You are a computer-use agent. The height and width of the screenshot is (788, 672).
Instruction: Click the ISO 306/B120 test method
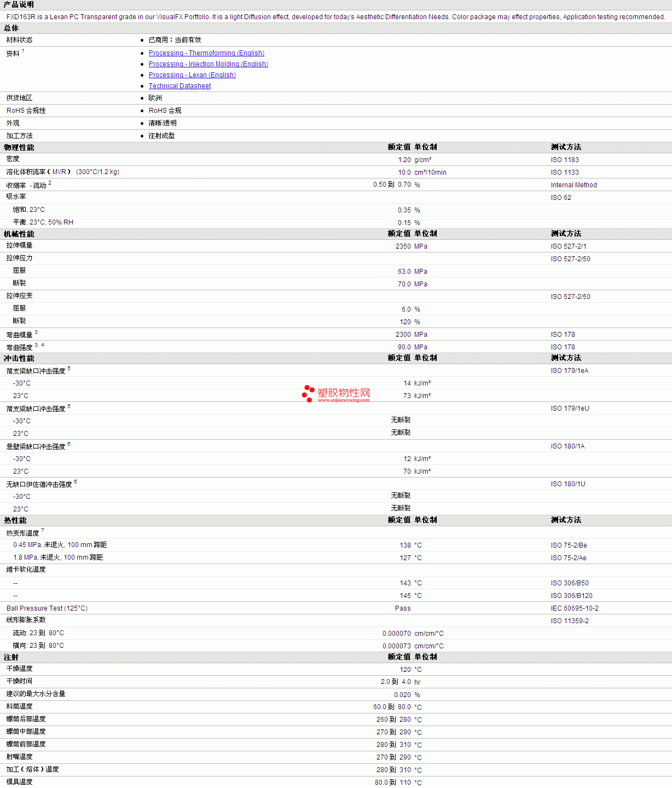pos(572,596)
